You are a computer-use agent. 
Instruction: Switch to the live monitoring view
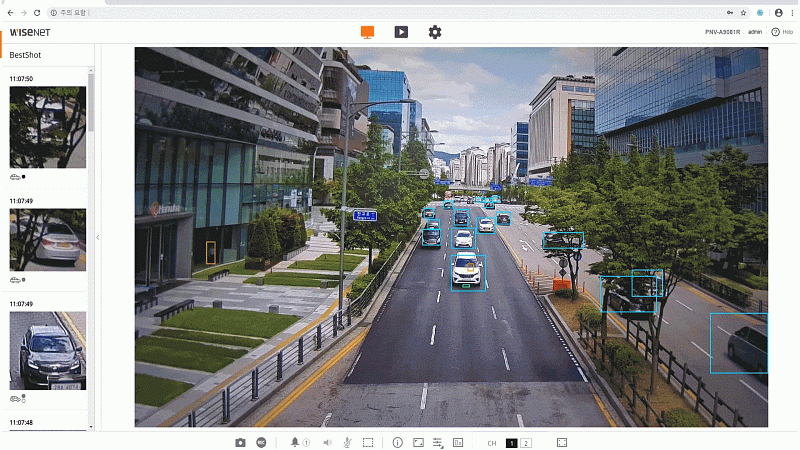tap(367, 32)
